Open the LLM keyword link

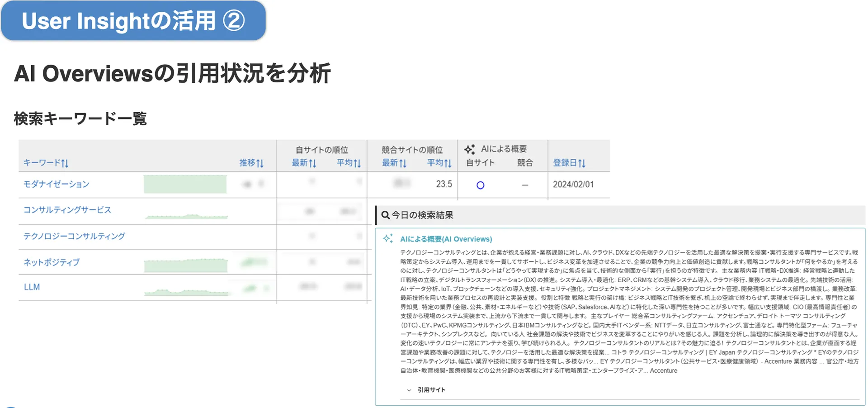click(32, 287)
